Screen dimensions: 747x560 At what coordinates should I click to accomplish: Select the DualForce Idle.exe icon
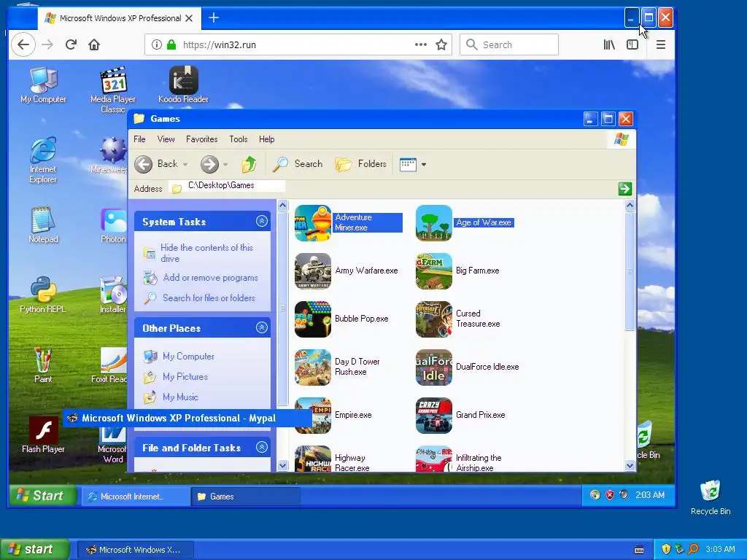tap(433, 367)
